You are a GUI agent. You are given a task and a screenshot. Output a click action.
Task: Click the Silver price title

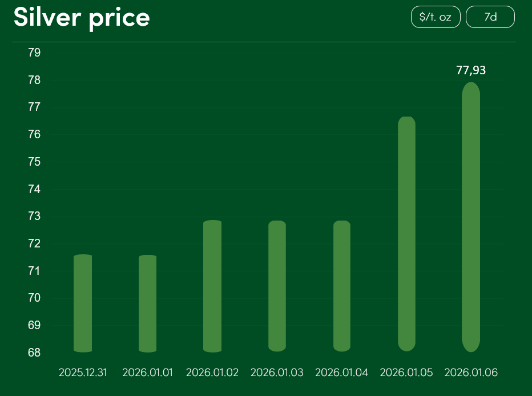coord(82,18)
